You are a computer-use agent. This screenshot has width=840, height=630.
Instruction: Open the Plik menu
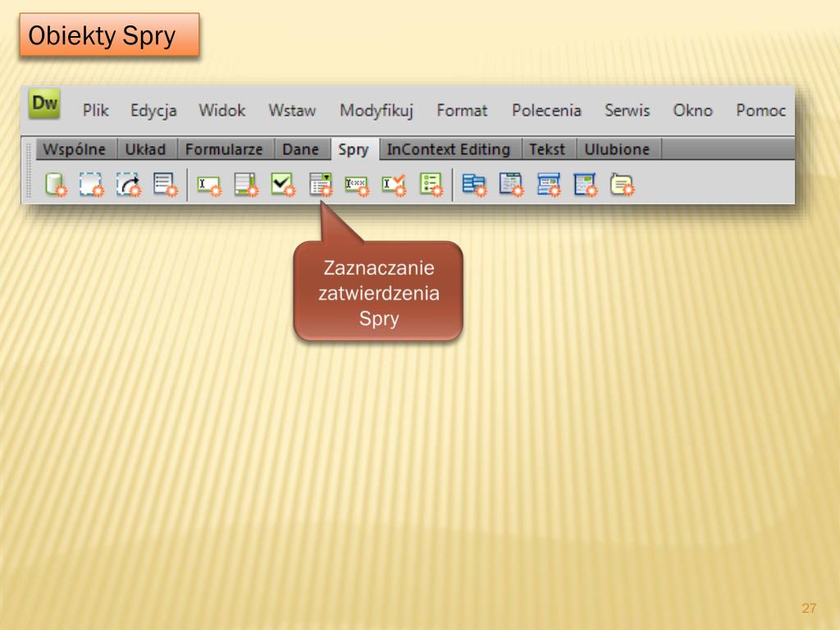tap(95, 111)
